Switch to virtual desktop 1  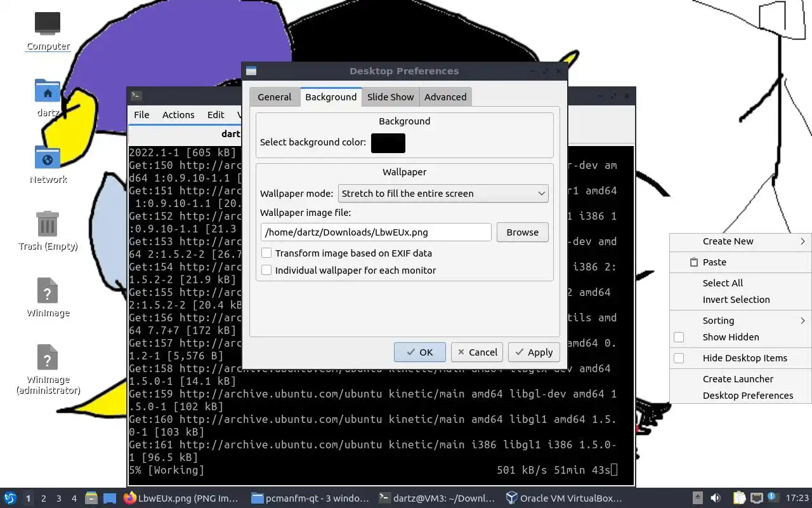pyautogui.click(x=28, y=498)
